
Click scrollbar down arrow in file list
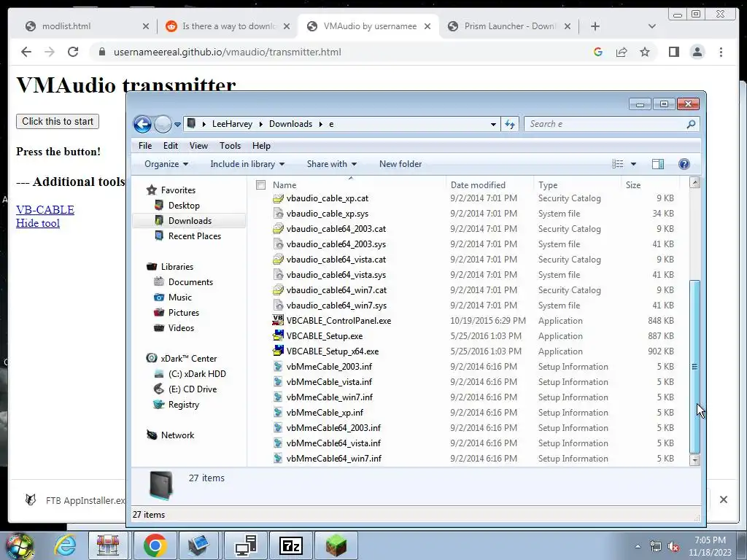click(x=694, y=459)
